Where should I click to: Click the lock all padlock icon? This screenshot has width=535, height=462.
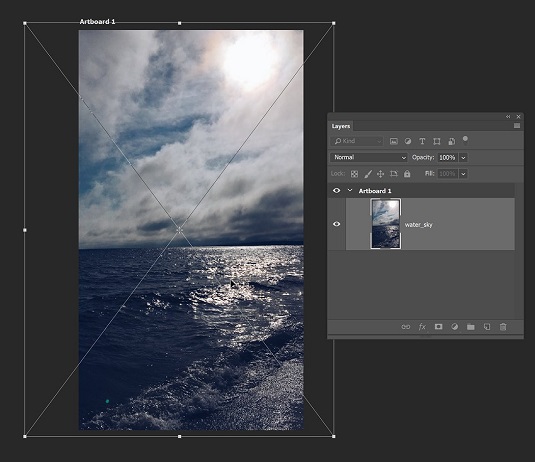[x=407, y=174]
